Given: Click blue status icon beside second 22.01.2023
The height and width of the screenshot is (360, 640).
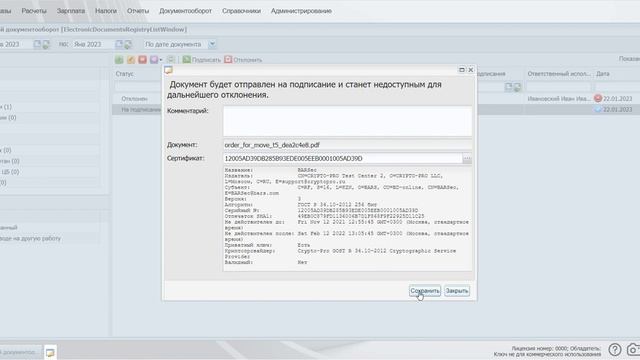Looking at the screenshot, I should (598, 109).
